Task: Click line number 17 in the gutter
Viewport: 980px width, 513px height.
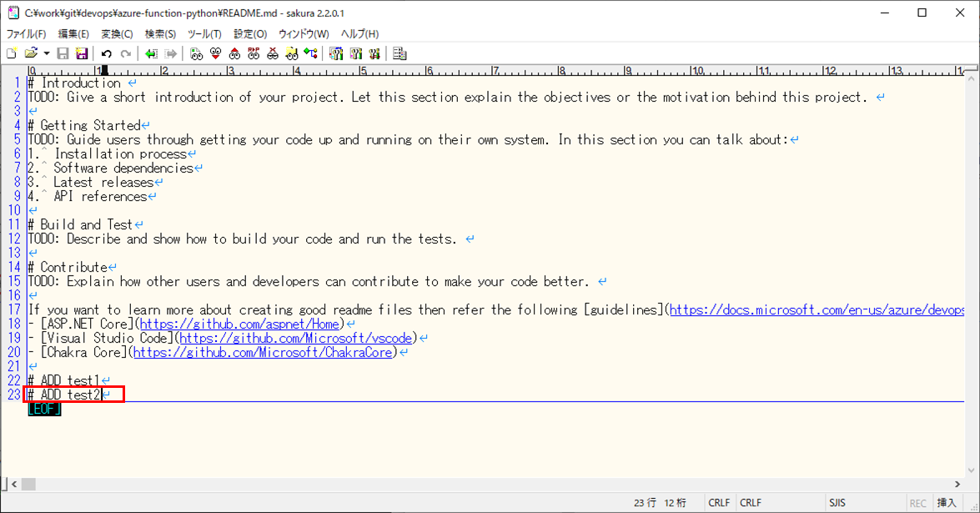Action: tap(13, 310)
